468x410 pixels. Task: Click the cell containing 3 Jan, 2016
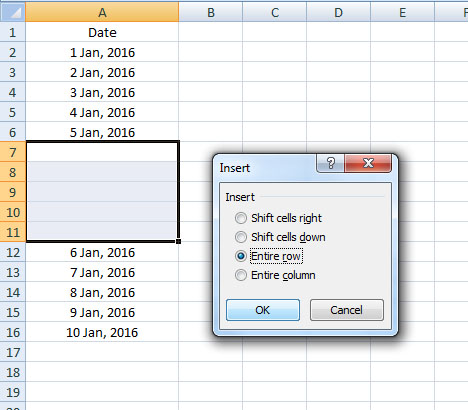102,92
